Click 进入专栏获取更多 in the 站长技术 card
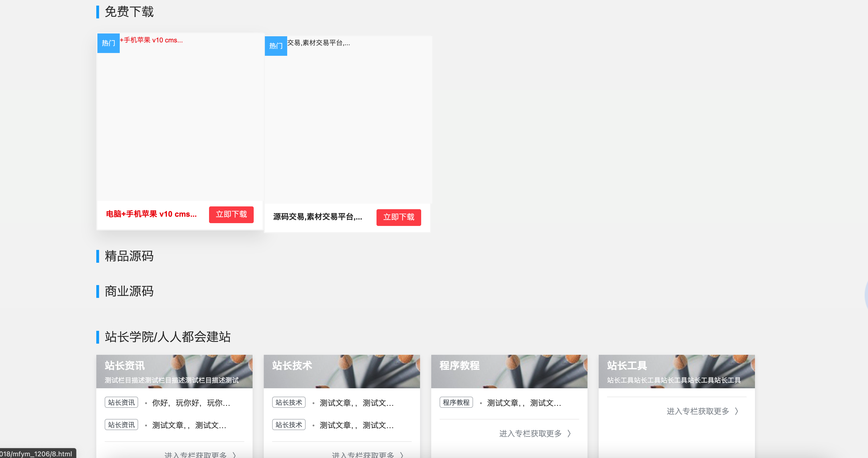This screenshot has width=868, height=458. [363, 455]
